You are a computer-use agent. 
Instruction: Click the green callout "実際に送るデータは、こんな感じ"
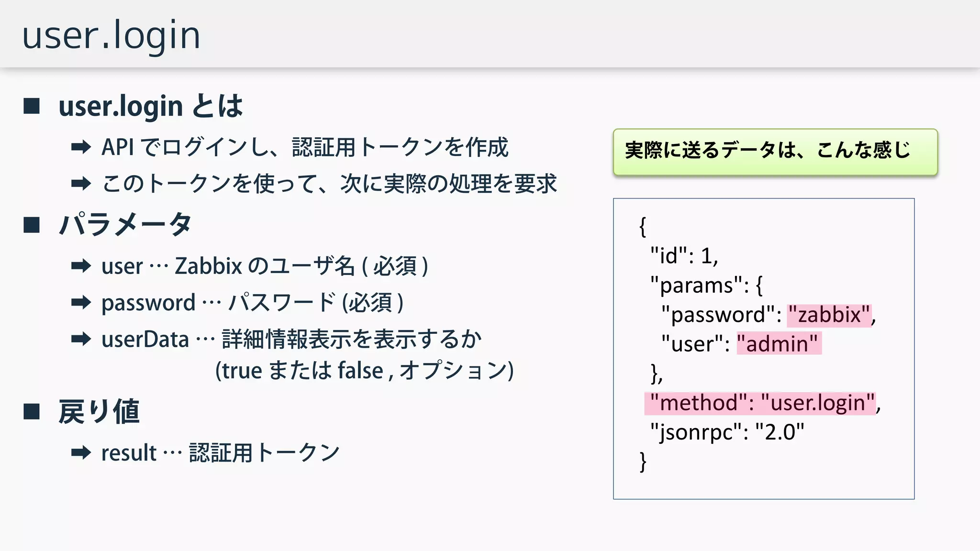775,152
